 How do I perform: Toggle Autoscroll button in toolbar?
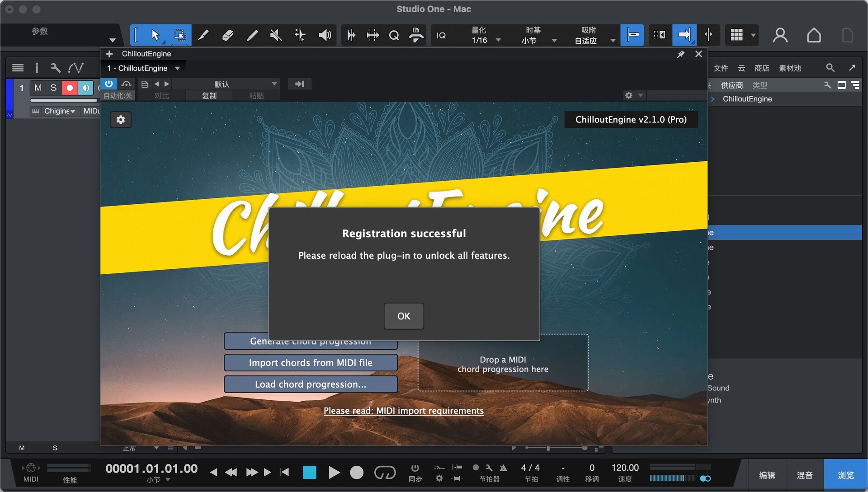click(x=684, y=35)
